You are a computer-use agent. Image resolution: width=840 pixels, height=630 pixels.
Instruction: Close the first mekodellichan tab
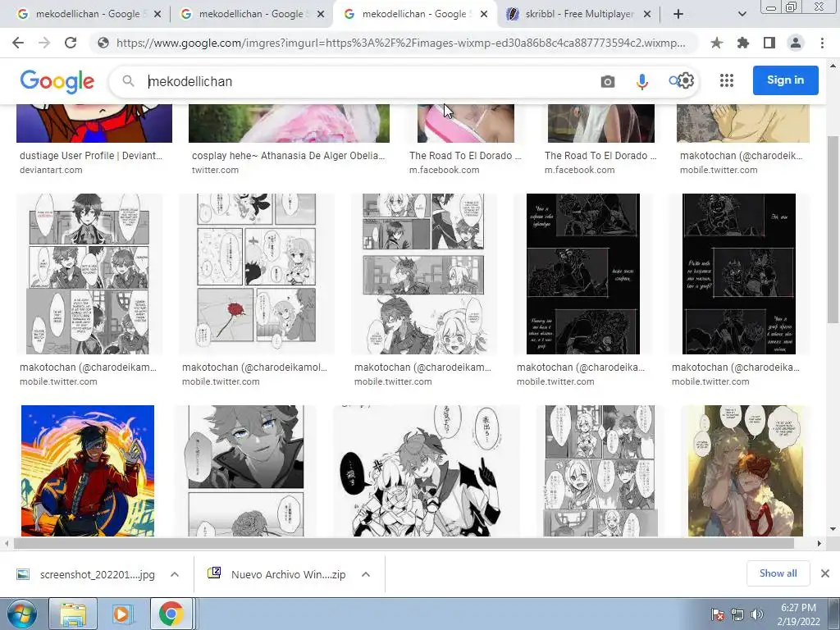point(157,14)
